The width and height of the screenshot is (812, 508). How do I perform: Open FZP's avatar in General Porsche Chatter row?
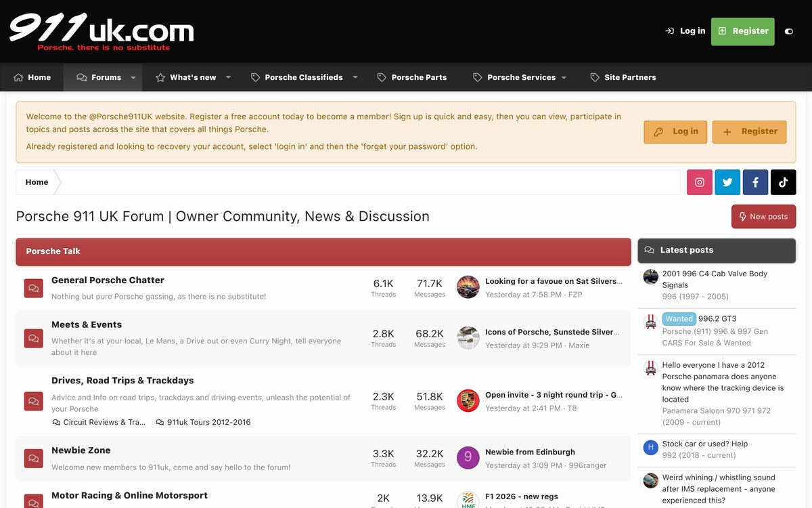(x=468, y=287)
